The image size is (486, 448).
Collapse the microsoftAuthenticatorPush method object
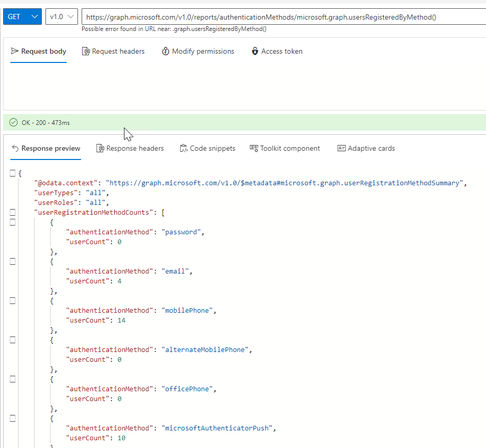13,418
